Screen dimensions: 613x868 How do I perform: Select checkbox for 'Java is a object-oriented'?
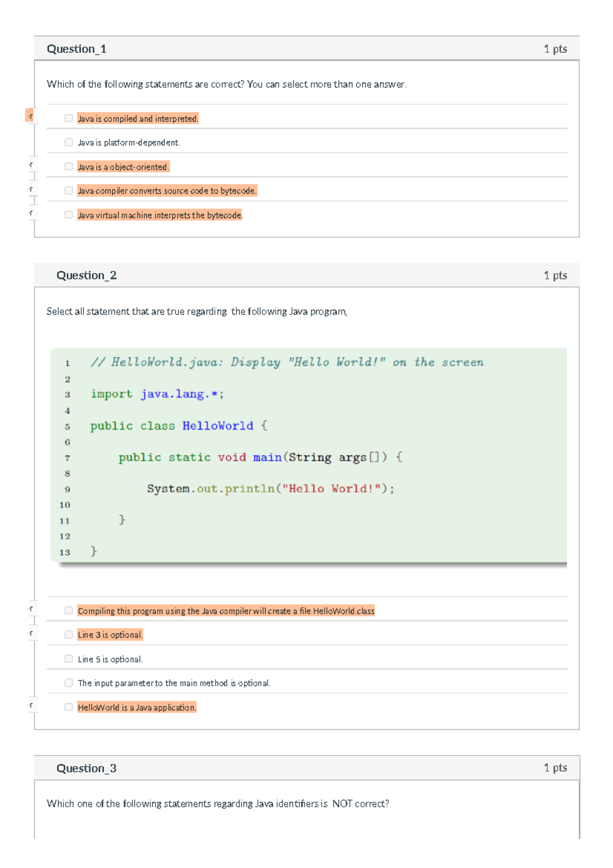click(x=68, y=166)
